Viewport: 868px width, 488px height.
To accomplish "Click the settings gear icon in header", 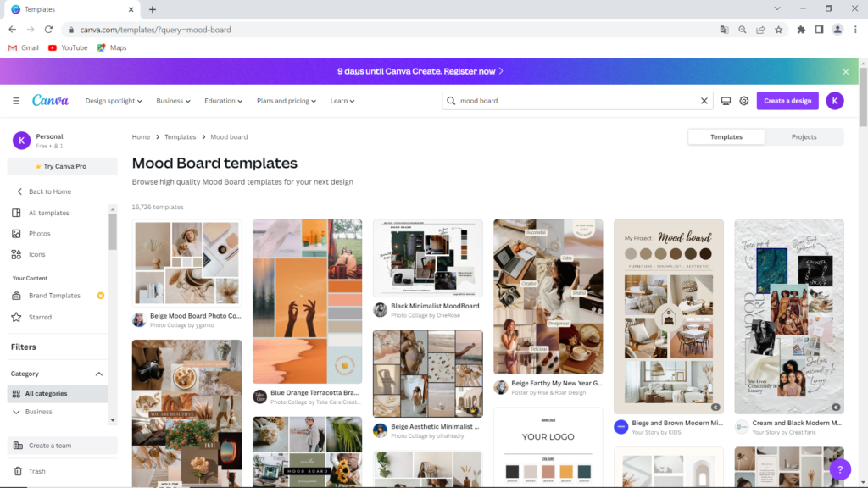I will point(744,101).
